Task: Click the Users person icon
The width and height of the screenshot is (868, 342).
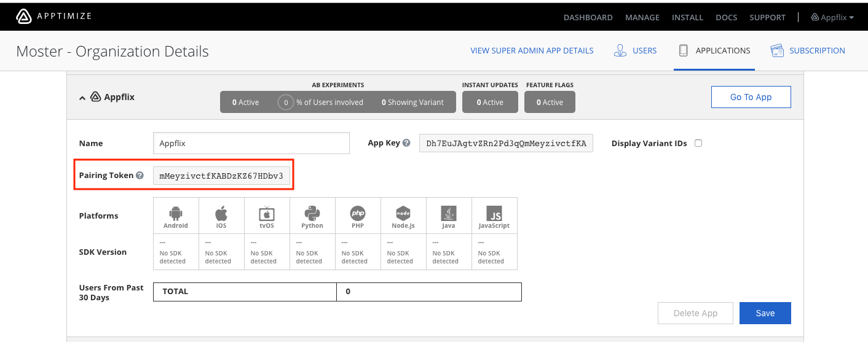Action: tap(620, 50)
